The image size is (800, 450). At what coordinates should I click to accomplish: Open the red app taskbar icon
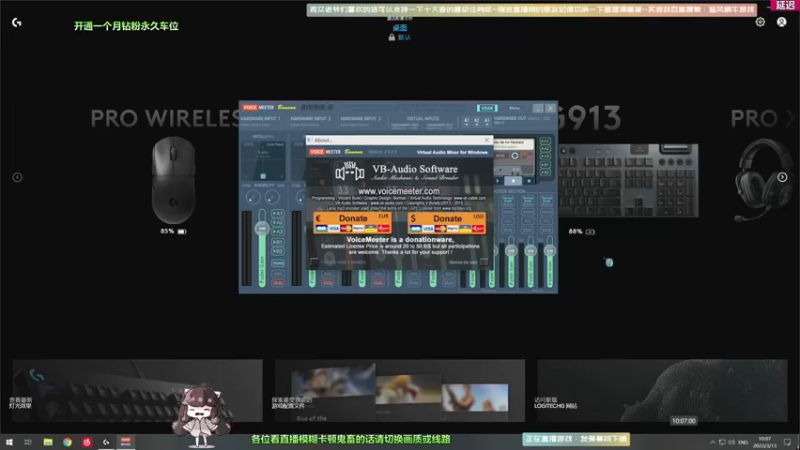point(87,442)
